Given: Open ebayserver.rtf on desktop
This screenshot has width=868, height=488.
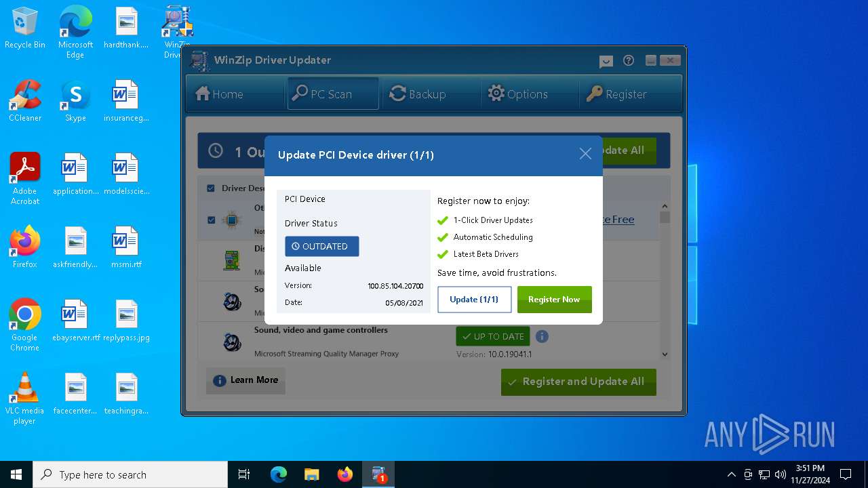Looking at the screenshot, I should [x=75, y=321].
